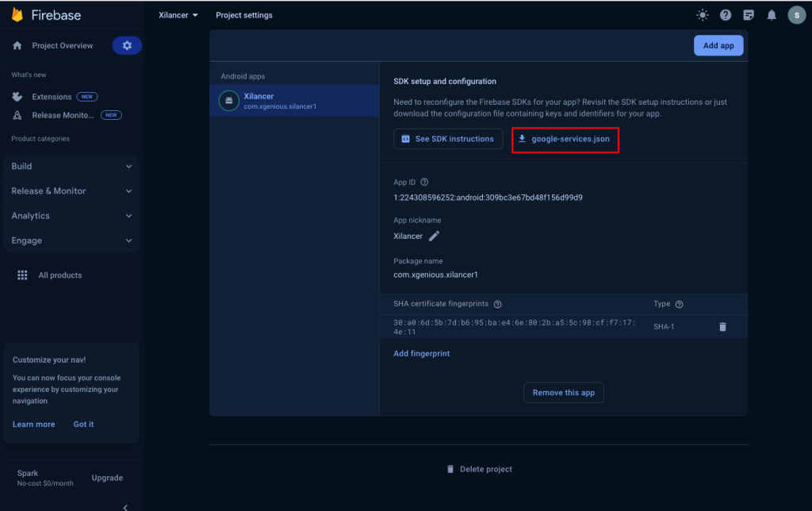The width and height of the screenshot is (812, 511).
Task: Open the Xilancer project dropdown
Action: pos(178,15)
